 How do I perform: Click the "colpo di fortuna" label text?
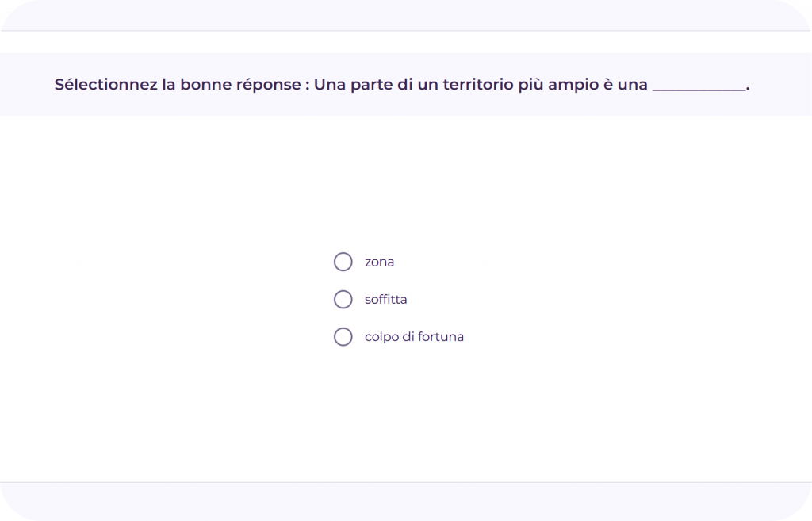[x=414, y=337]
